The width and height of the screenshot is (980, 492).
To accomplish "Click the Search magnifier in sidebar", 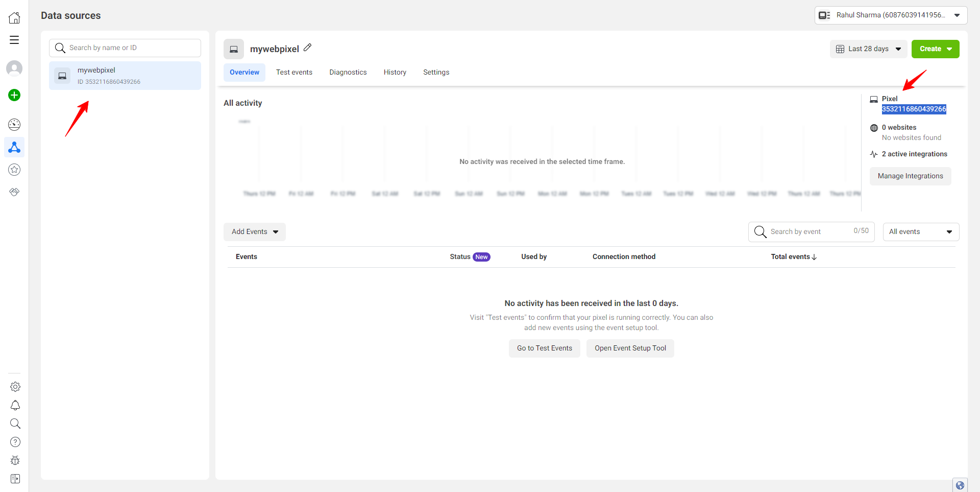I will click(15, 424).
